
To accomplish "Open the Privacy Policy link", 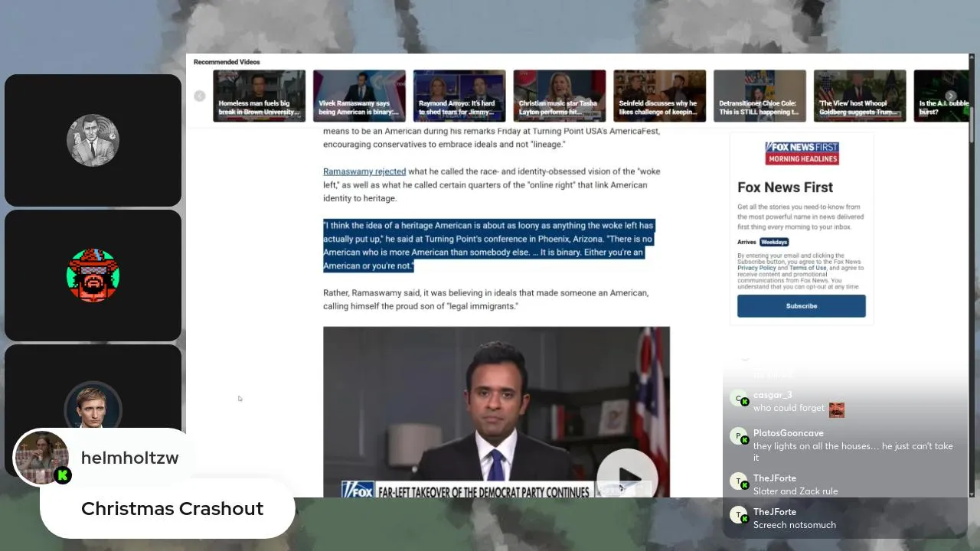I will coord(757,268).
